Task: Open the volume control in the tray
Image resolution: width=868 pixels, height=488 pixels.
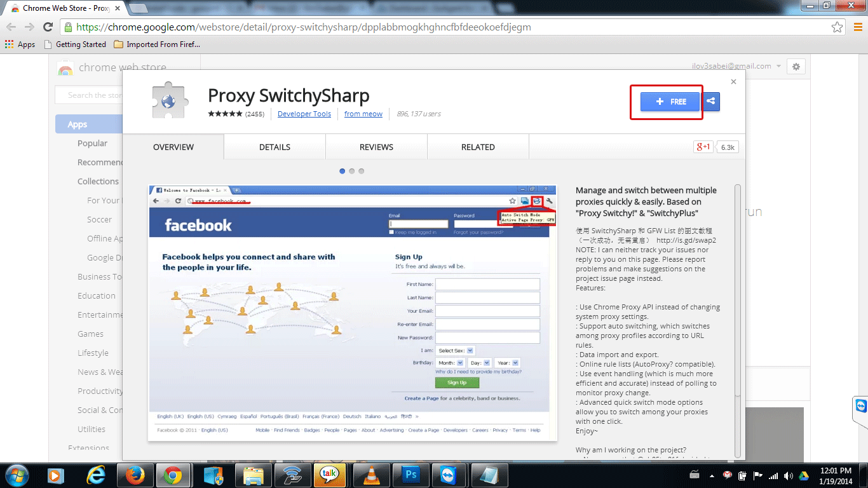Action: pos(788,475)
